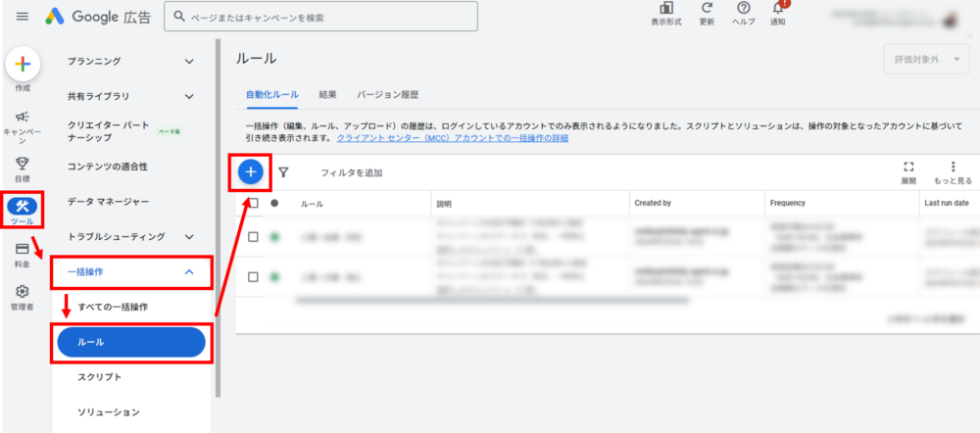Click the filter funnel icon
The width and height of the screenshot is (980, 433).
pos(283,172)
